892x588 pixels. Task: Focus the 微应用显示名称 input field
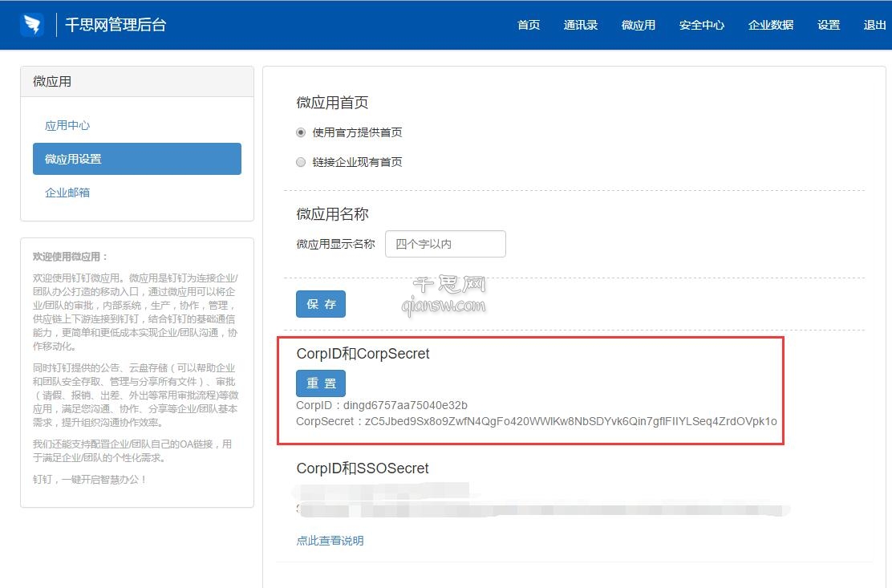coord(445,244)
